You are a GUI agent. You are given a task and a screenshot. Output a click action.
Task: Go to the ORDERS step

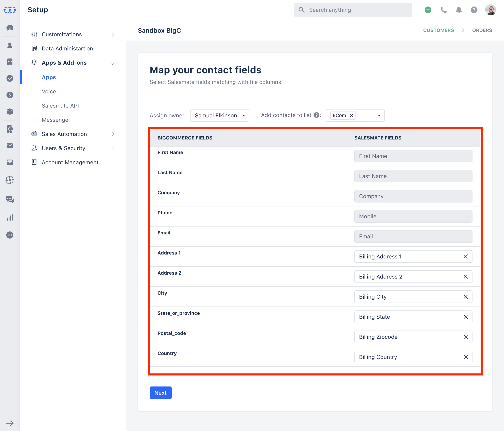[482, 30]
